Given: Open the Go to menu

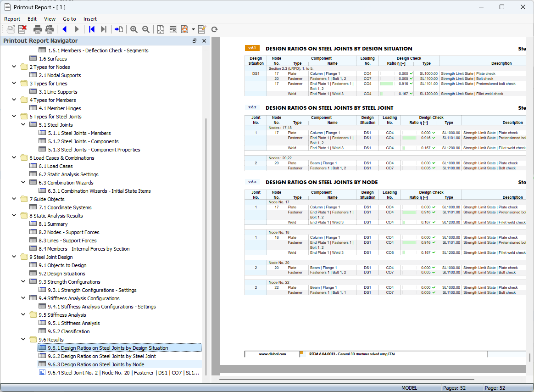Looking at the screenshot, I should 69,19.
